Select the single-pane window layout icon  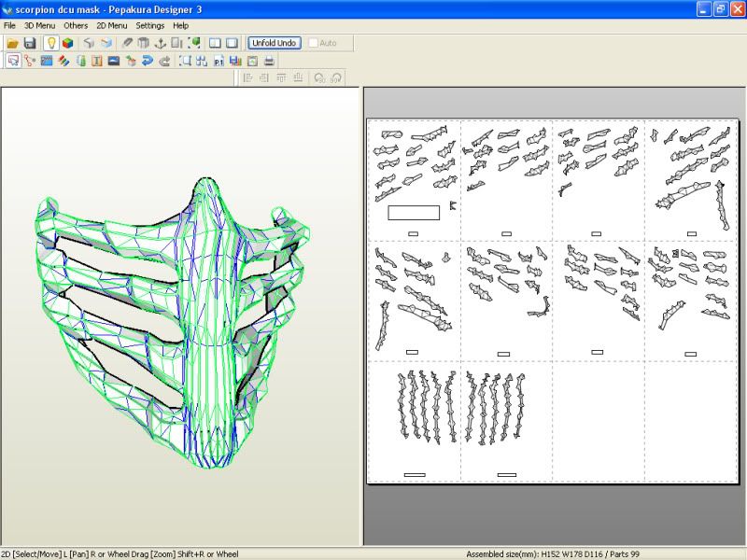pyautogui.click(x=232, y=43)
